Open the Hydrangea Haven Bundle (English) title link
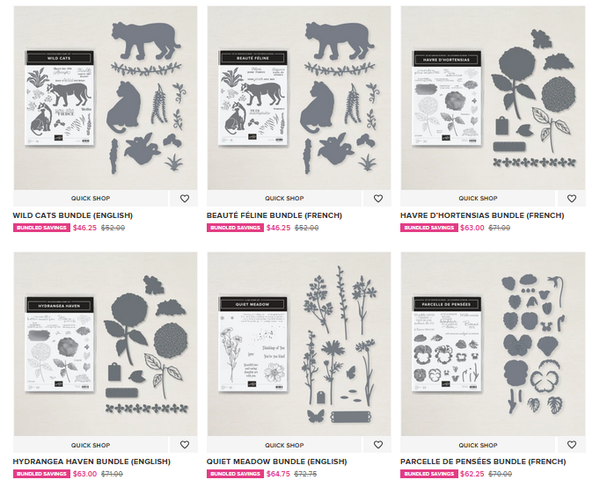The height and width of the screenshot is (487, 600). coord(91,462)
